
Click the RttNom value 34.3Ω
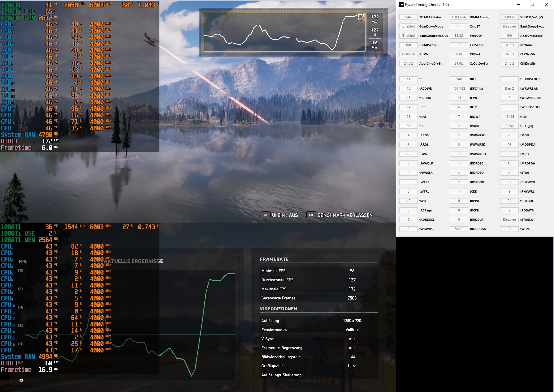509,45
